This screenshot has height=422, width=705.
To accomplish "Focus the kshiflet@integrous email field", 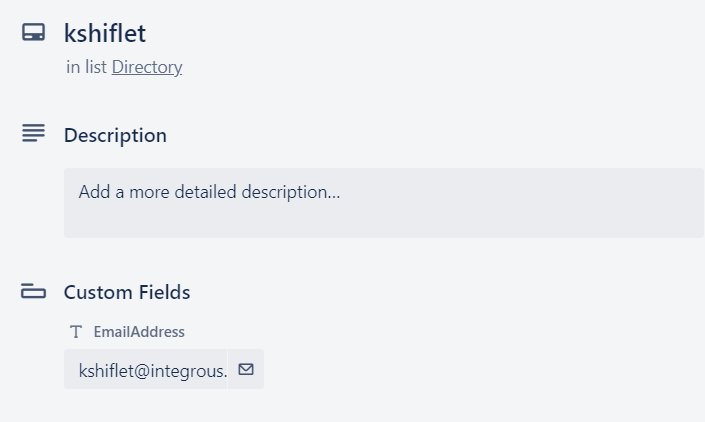I will tap(146, 369).
